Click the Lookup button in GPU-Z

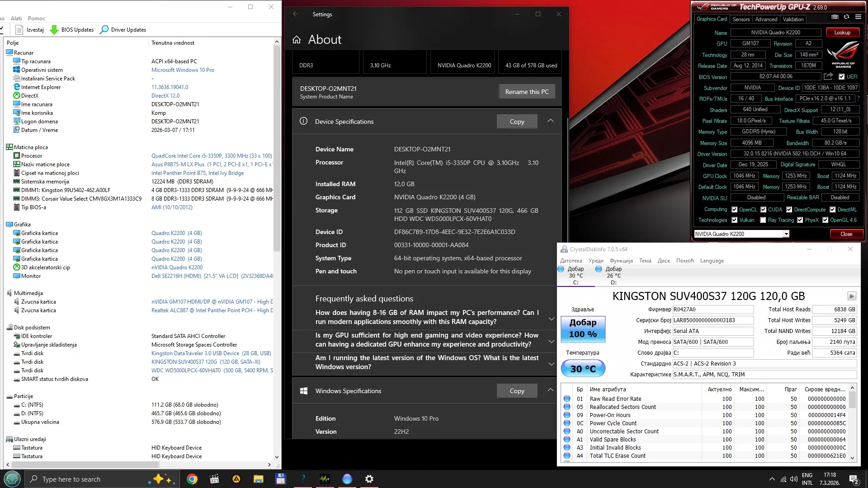click(x=842, y=33)
